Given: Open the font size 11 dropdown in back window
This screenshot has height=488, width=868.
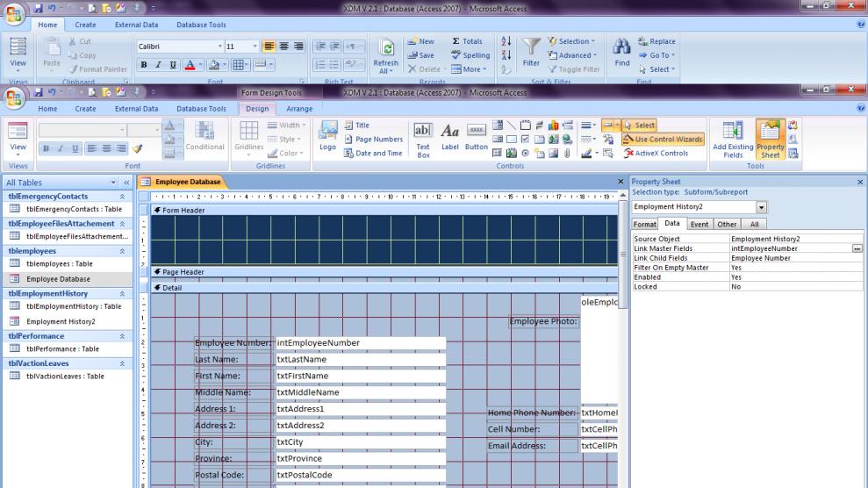Looking at the screenshot, I should 255,47.
